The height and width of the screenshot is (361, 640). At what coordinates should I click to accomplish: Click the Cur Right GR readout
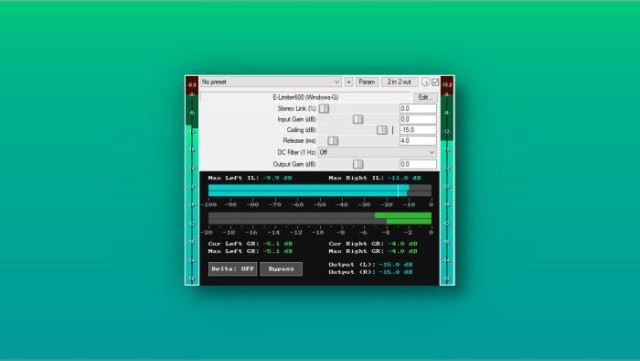(373, 244)
